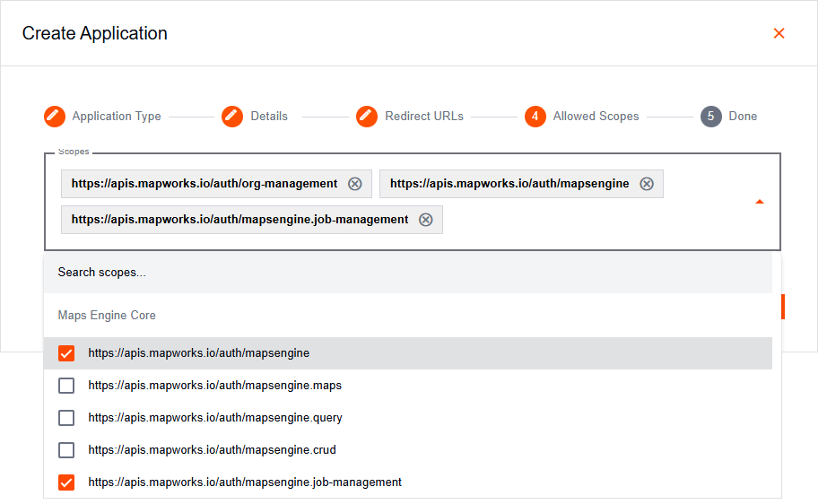Go to the Details step label
818x504 pixels.
click(x=269, y=117)
